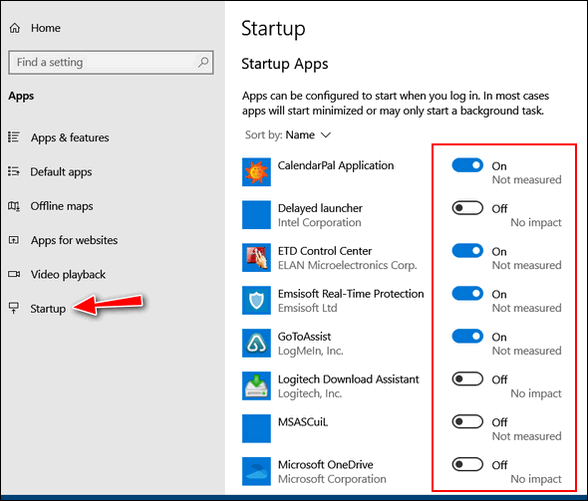Switch on Microsoft OneDrive startup toggle
Image resolution: width=588 pixels, height=501 pixels.
tap(467, 464)
